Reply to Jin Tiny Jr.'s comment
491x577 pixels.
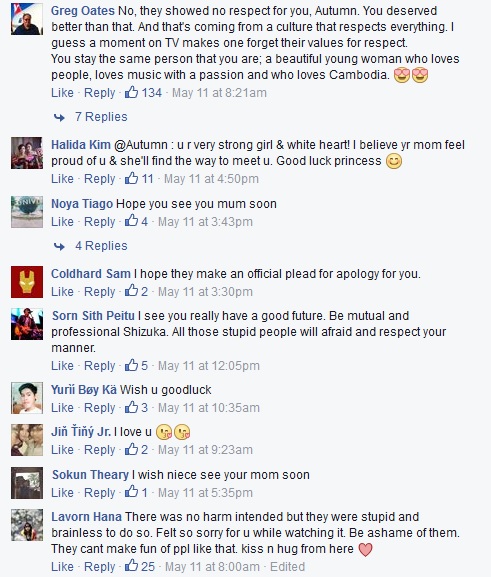(x=100, y=450)
